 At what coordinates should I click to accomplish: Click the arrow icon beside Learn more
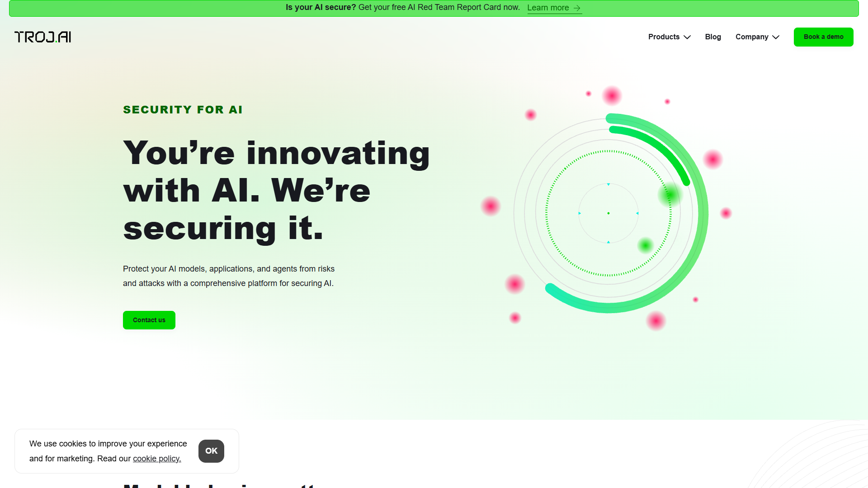pos(577,8)
